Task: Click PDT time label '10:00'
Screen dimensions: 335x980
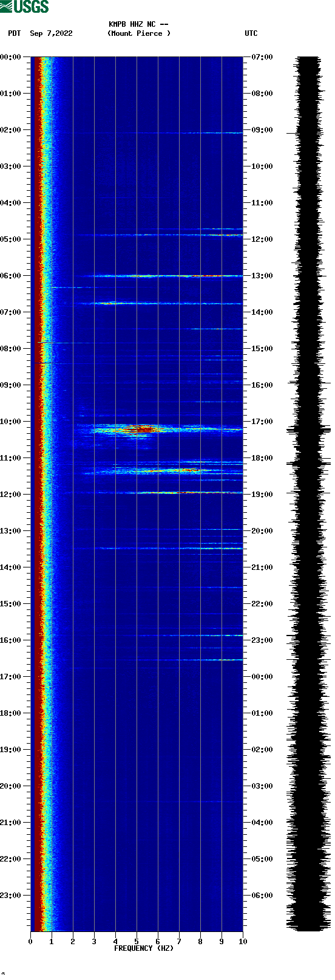Action: pyautogui.click(x=10, y=422)
